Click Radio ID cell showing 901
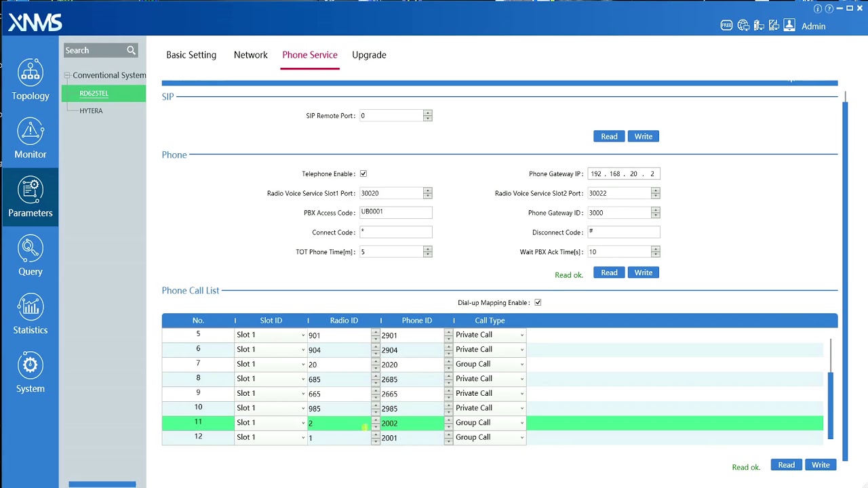This screenshot has width=868, height=488. pyautogui.click(x=339, y=335)
